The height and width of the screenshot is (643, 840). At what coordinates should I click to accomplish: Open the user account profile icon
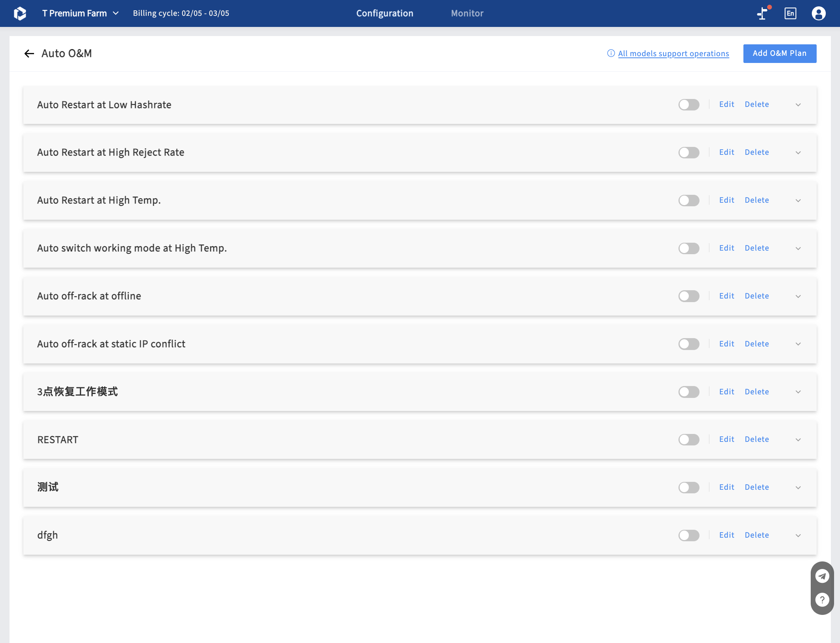coord(818,13)
